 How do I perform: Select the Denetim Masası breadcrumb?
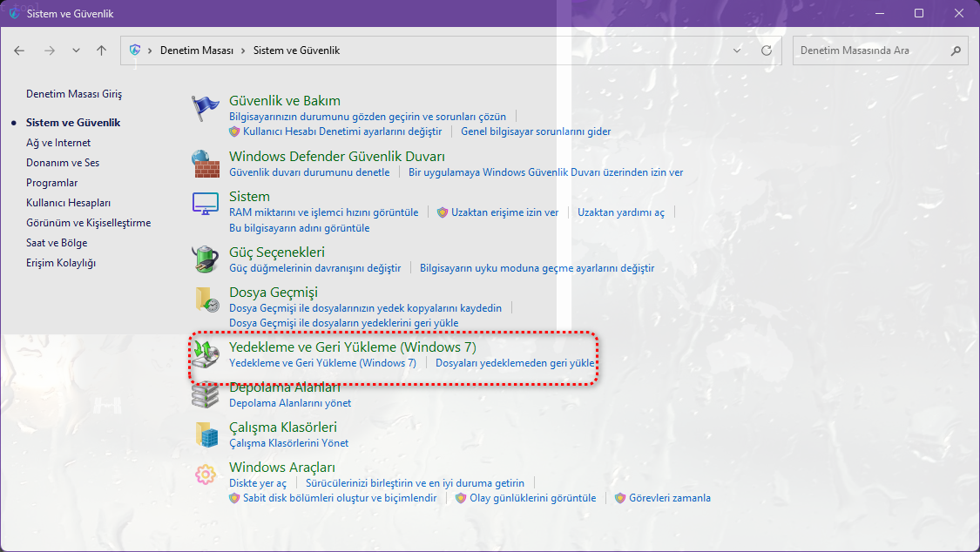pyautogui.click(x=197, y=50)
